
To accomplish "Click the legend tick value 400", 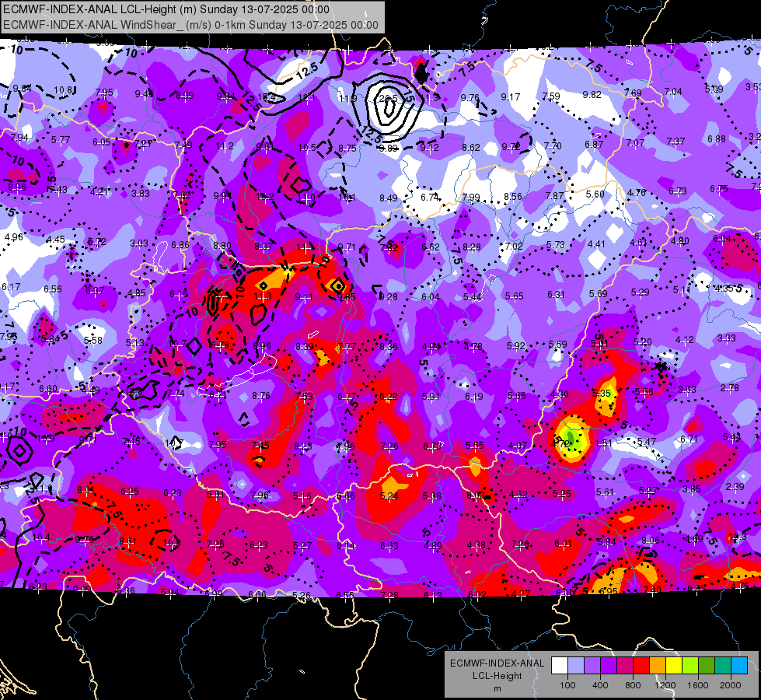I will (600, 685).
